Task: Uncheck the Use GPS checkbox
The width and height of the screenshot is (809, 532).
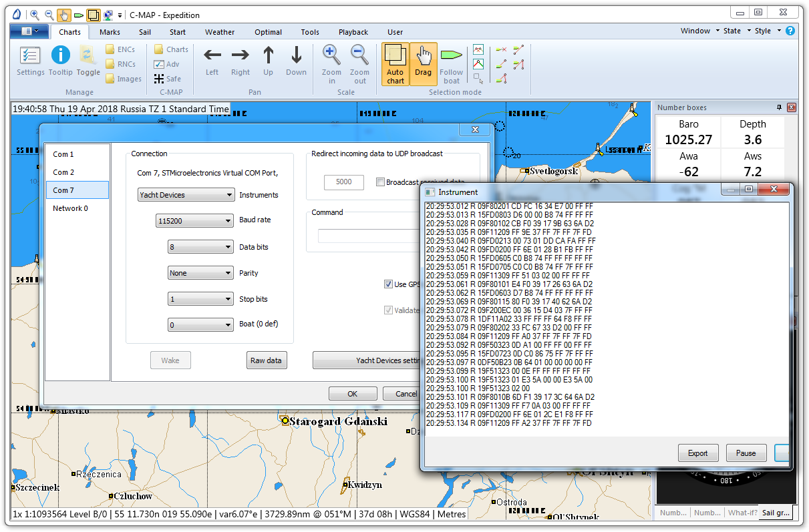Action: click(x=388, y=284)
